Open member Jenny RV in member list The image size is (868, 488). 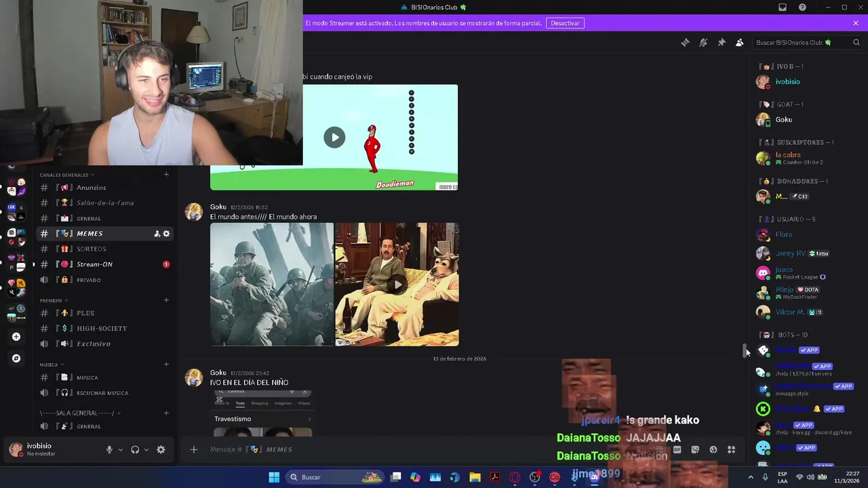[x=807, y=253]
